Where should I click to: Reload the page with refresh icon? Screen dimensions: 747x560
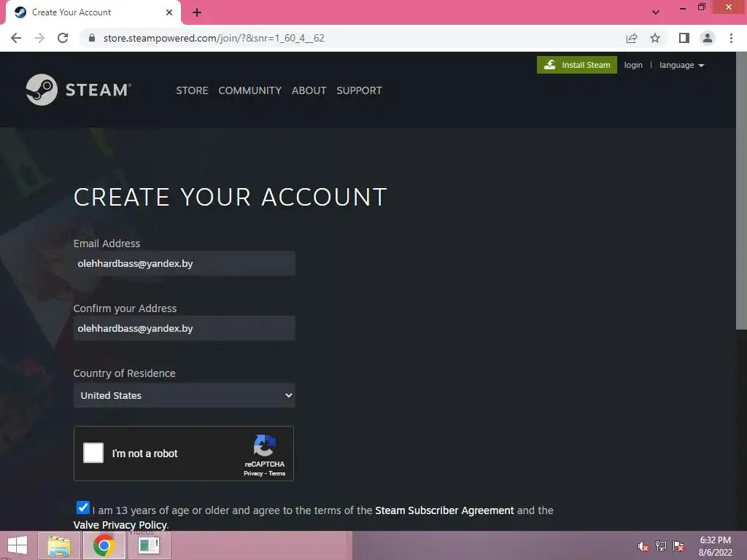(63, 38)
